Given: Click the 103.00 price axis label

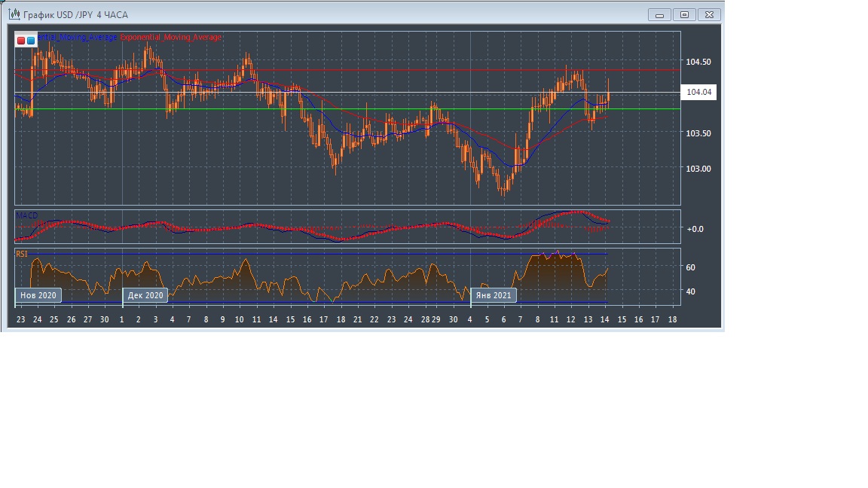Looking at the screenshot, I should [x=698, y=169].
